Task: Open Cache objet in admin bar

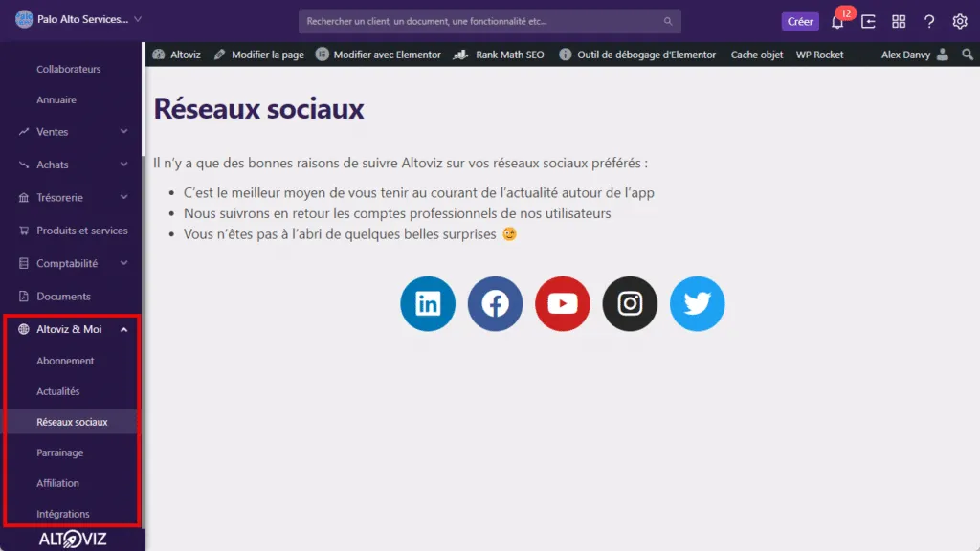Action: 757,55
